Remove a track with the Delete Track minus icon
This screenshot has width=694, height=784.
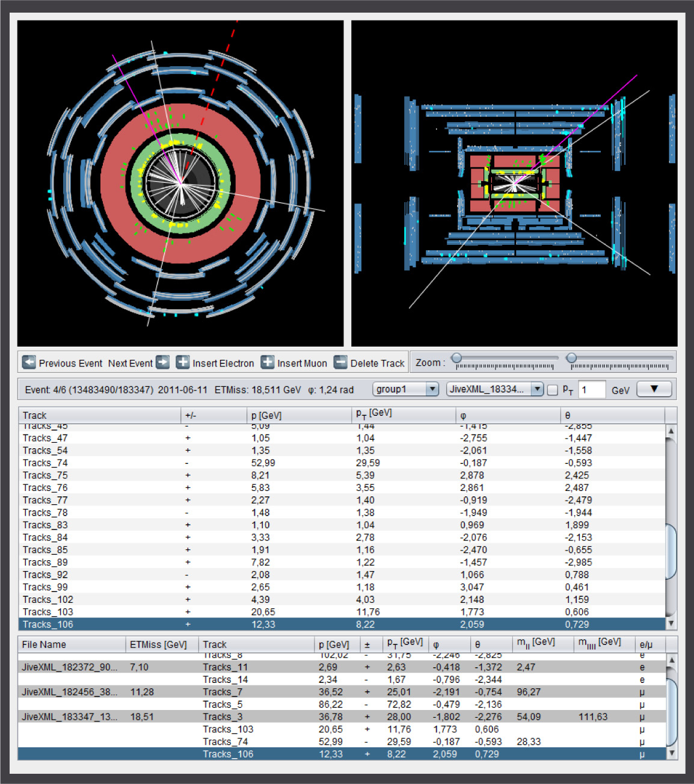click(340, 362)
